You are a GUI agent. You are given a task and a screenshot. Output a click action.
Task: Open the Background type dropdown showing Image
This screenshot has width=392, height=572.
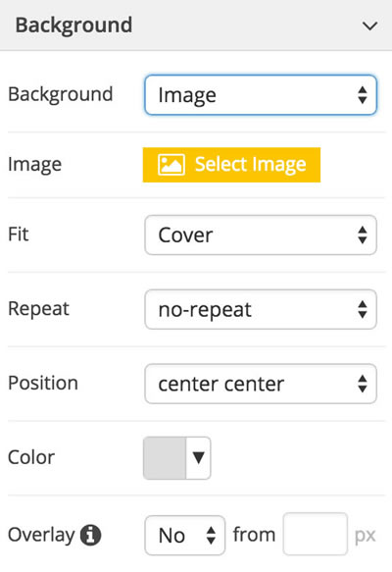(x=261, y=95)
